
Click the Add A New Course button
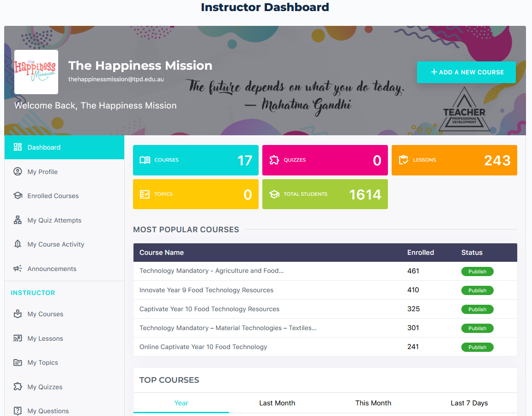pos(466,72)
